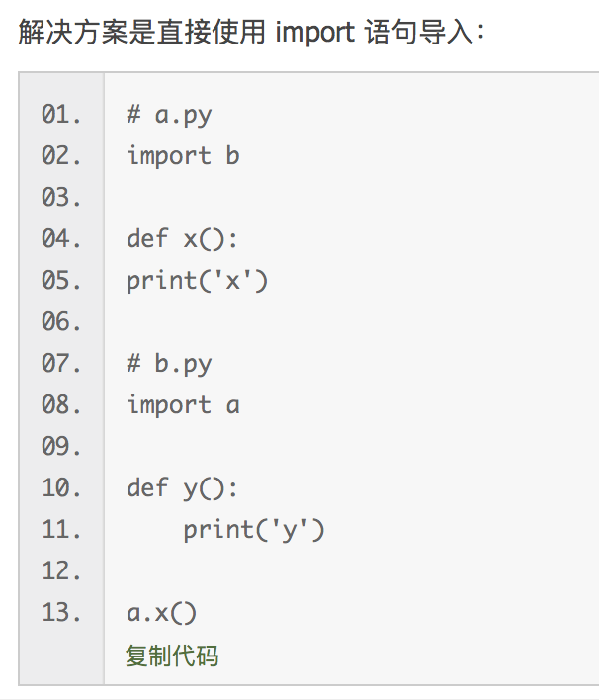Image resolution: width=599 pixels, height=700 pixels.
Task: Click line number 07 in the gutter
Action: pos(61,364)
